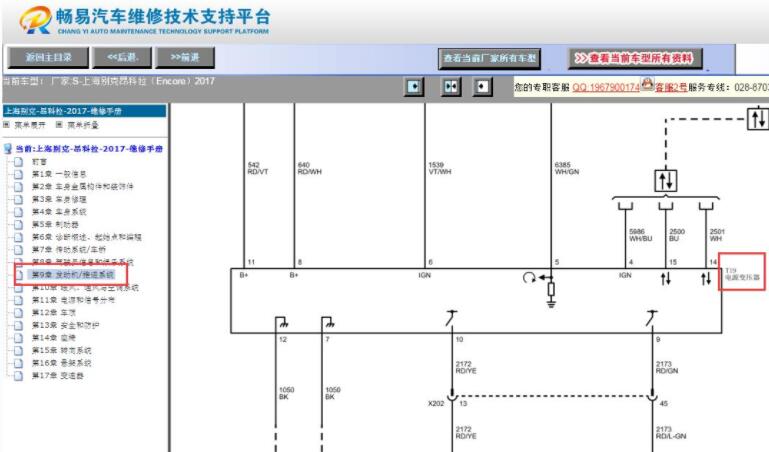Click the page icon beside 第3章
The width and height of the screenshot is (769, 452).
click(18, 200)
